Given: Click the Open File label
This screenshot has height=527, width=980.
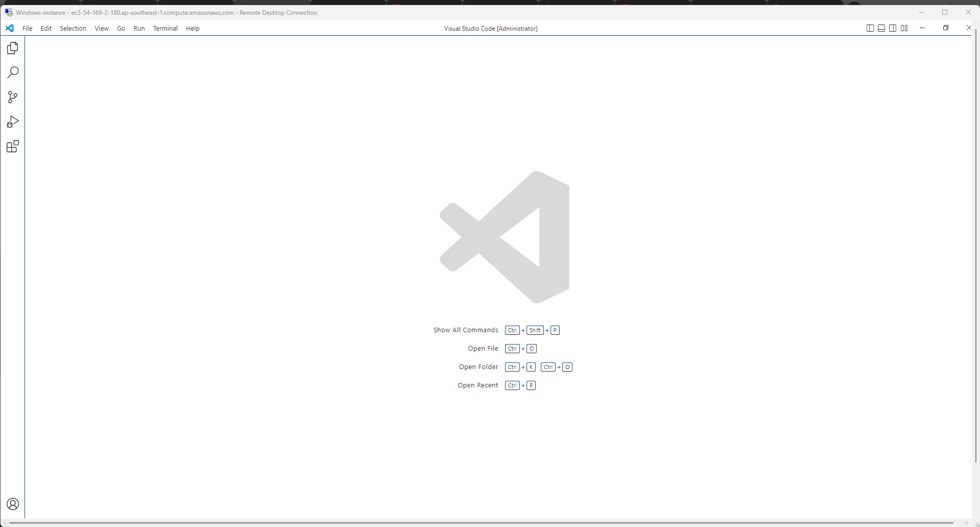Looking at the screenshot, I should tap(483, 349).
